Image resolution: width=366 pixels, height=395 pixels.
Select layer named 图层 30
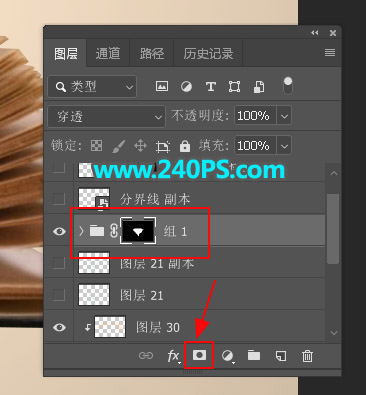point(158,327)
